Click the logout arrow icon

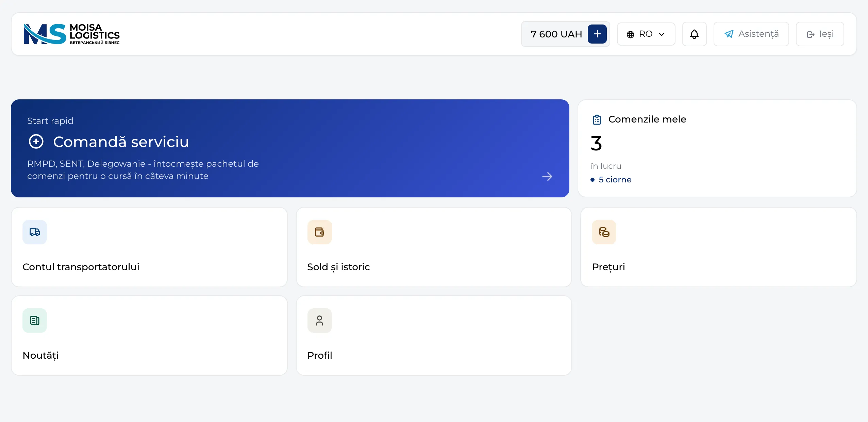(x=811, y=34)
